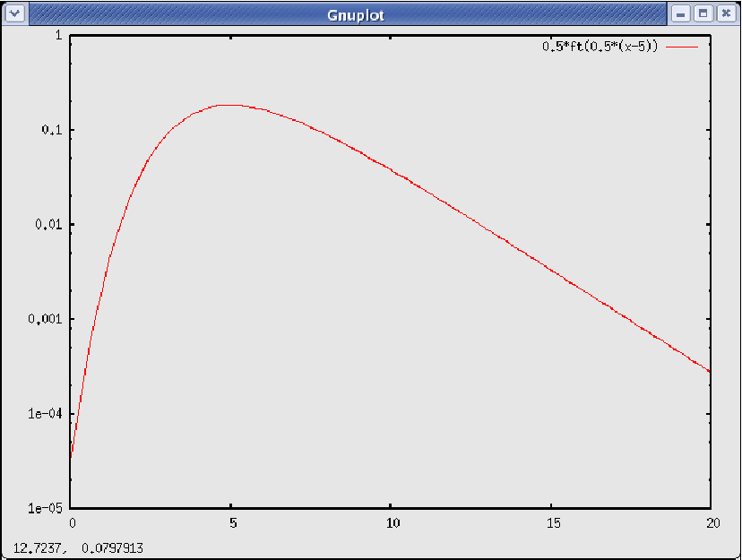This screenshot has height=560, width=742.
Task: Click the y-axis label 0.001
Action: [x=45, y=319]
